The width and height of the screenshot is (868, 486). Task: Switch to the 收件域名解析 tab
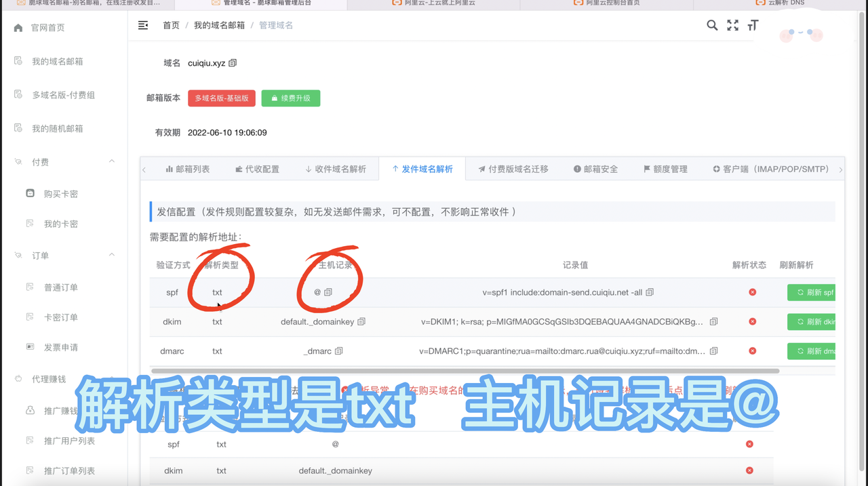point(335,169)
